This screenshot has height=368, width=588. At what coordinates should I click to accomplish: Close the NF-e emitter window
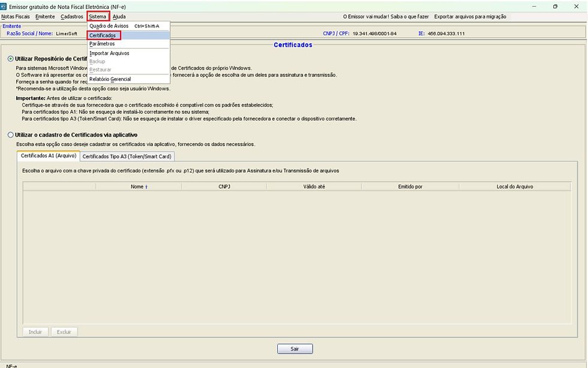(x=577, y=7)
